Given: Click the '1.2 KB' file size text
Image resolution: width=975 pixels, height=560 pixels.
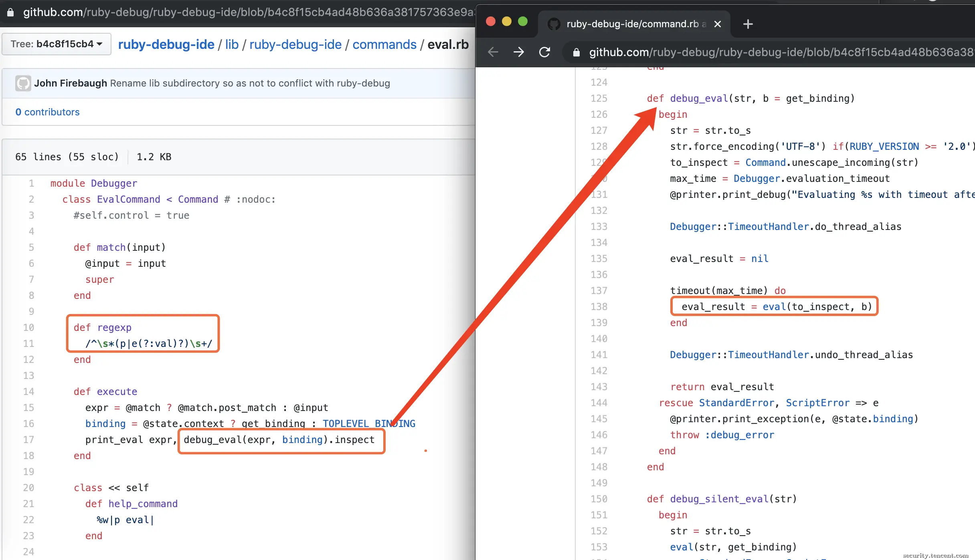Looking at the screenshot, I should (x=154, y=157).
